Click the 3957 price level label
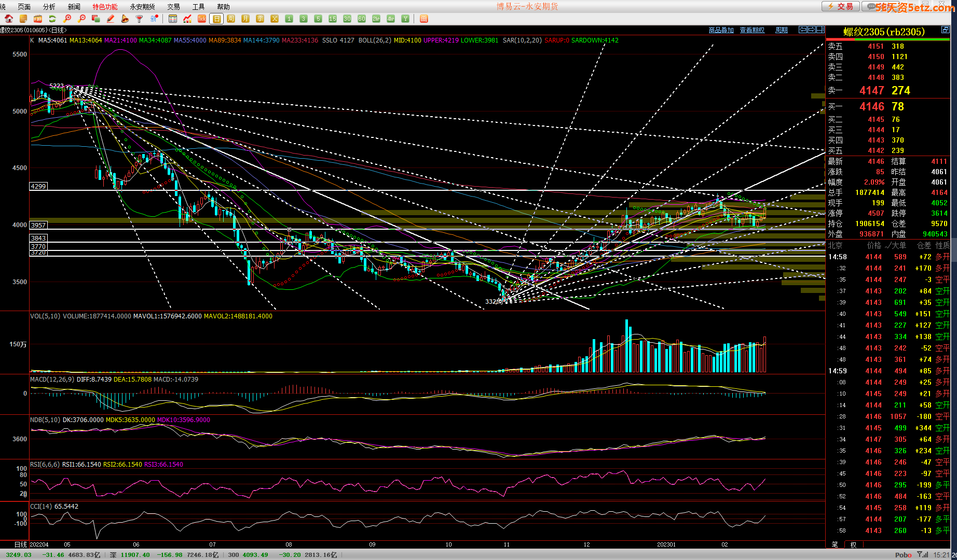Image resolution: width=957 pixels, height=560 pixels. pos(38,225)
